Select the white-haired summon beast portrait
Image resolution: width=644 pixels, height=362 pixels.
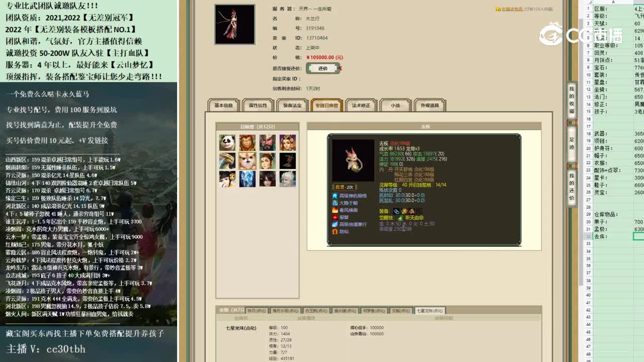coord(288,179)
